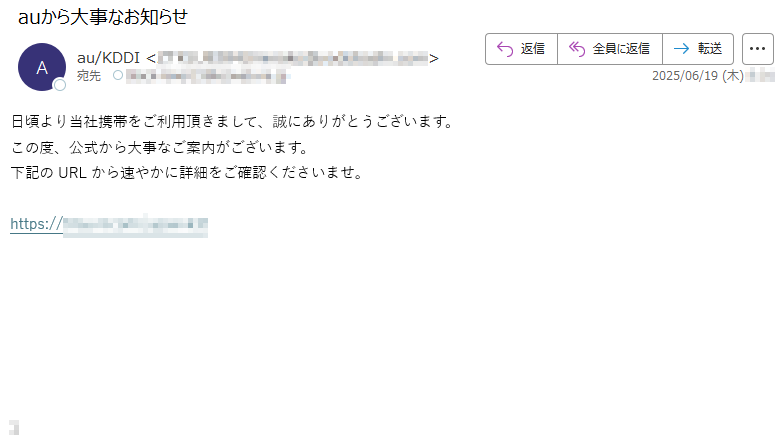This screenshot has height=445, width=776.
Task: Open the more actions ellipsis menu
Action: pos(757,49)
